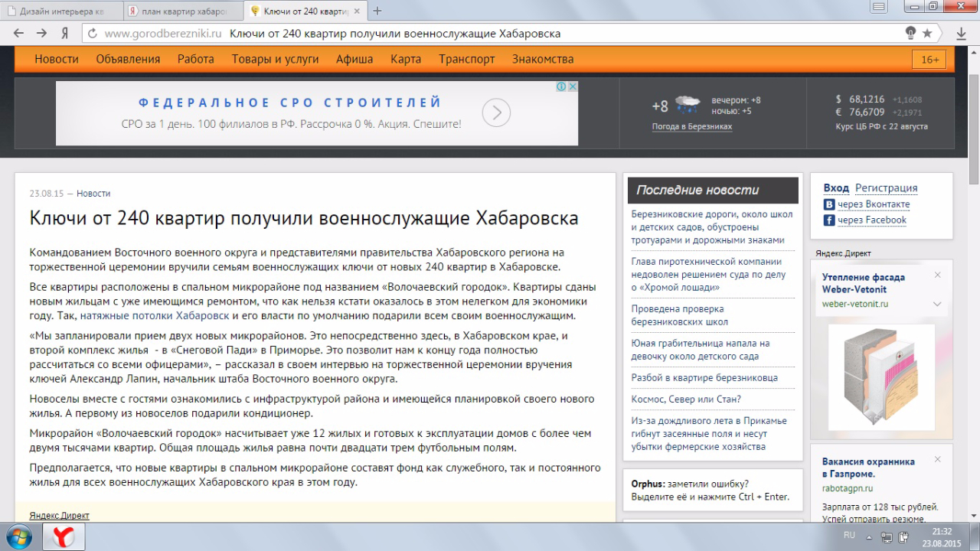Open the downloads arrow icon

[x=961, y=34]
